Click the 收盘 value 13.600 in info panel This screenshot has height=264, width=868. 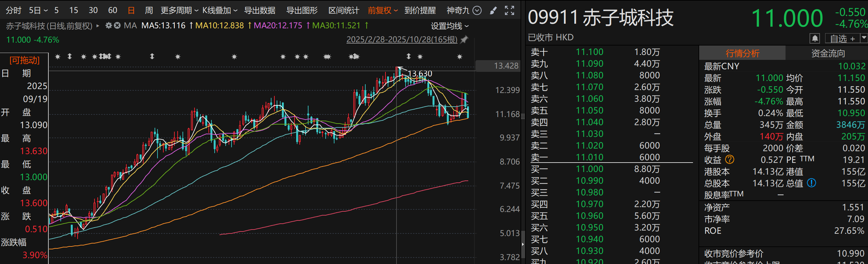(34, 203)
